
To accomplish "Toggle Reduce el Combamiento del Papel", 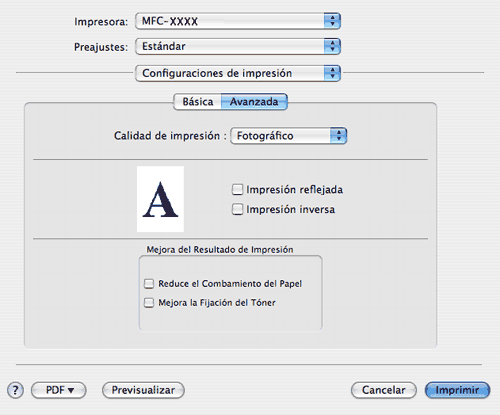I will pyautogui.click(x=149, y=284).
